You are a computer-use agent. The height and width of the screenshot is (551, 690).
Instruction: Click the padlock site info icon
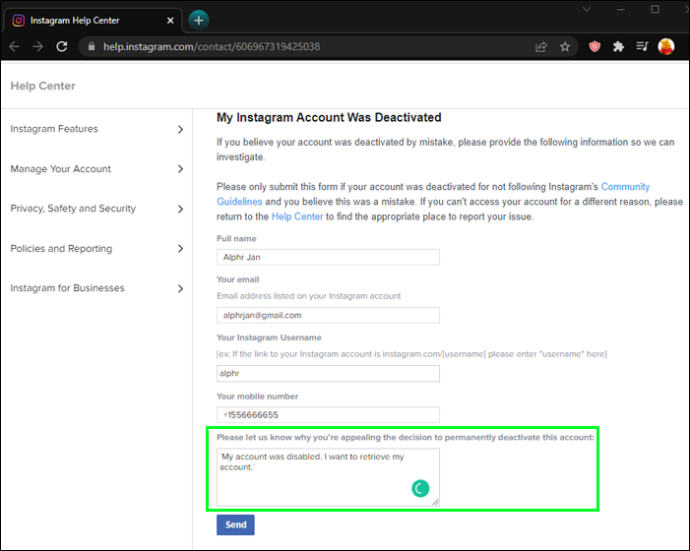coord(91,47)
